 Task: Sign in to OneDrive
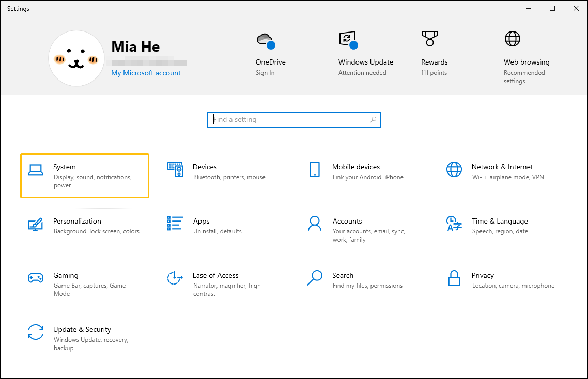[x=270, y=53]
